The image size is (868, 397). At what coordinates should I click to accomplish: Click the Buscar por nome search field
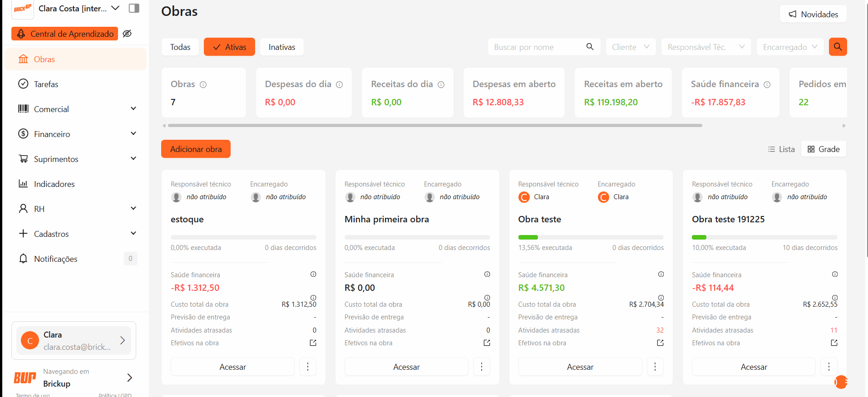coord(538,47)
